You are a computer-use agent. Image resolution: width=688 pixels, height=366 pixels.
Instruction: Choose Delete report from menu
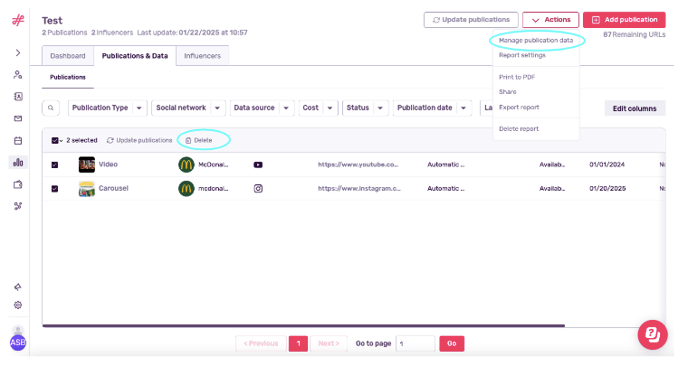[519, 129]
